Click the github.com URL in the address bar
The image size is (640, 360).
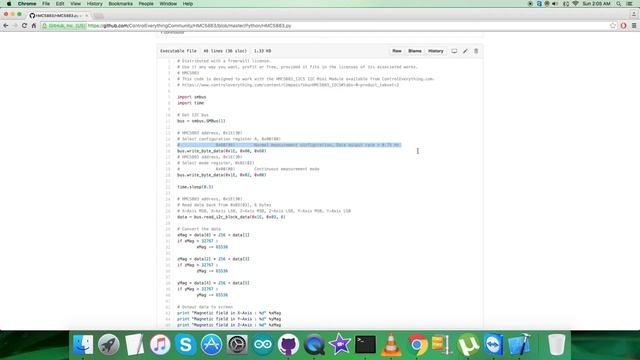[189, 26]
